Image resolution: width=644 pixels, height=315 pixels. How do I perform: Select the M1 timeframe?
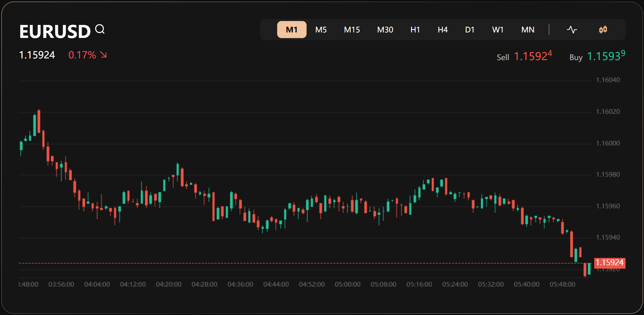click(x=292, y=30)
